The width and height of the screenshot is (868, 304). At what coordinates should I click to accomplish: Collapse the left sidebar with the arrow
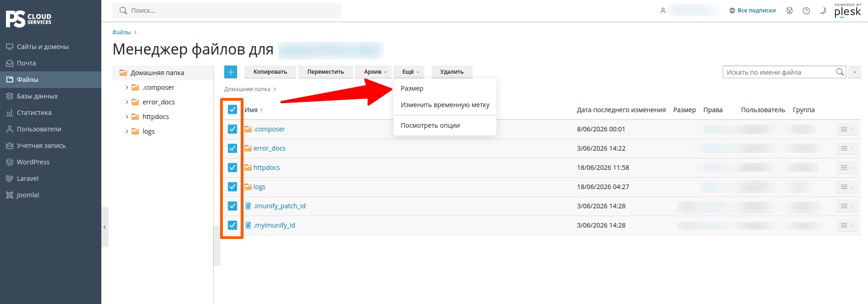coord(105,227)
